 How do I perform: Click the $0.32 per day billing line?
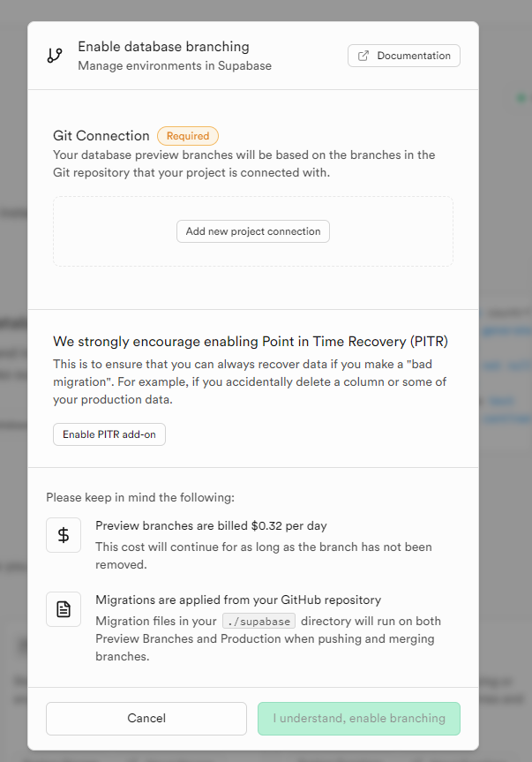tap(211, 525)
